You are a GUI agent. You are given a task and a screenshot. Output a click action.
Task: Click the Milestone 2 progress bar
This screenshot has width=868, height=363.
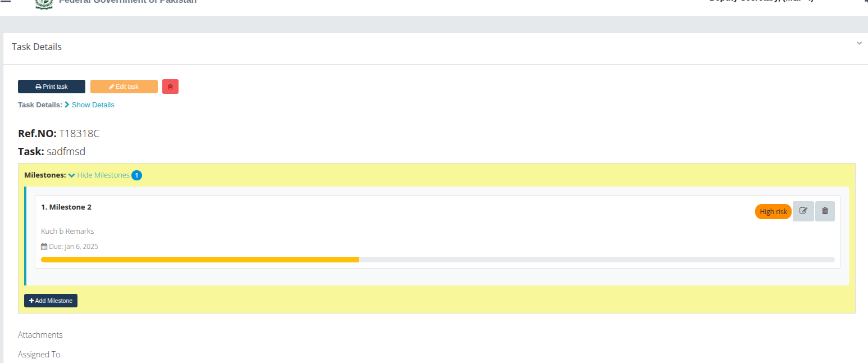(x=437, y=260)
